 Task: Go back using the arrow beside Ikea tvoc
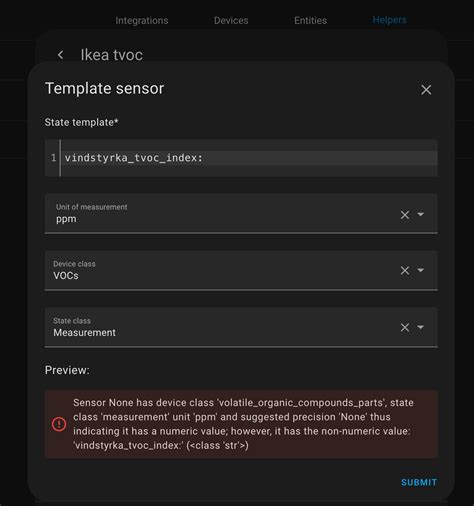(x=60, y=55)
